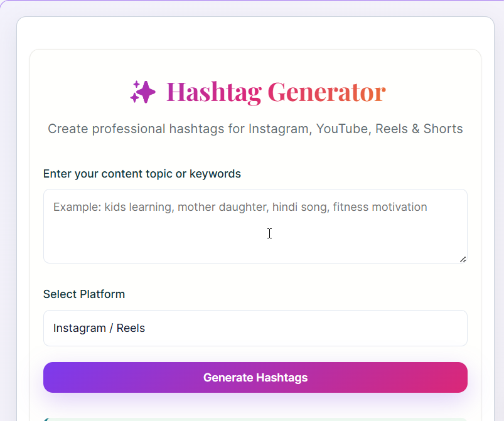Click the Generate Hashtags button

255,377
